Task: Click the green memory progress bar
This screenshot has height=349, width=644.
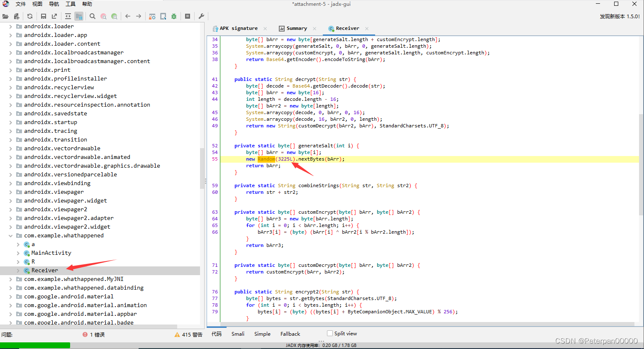Action: (x=35, y=345)
